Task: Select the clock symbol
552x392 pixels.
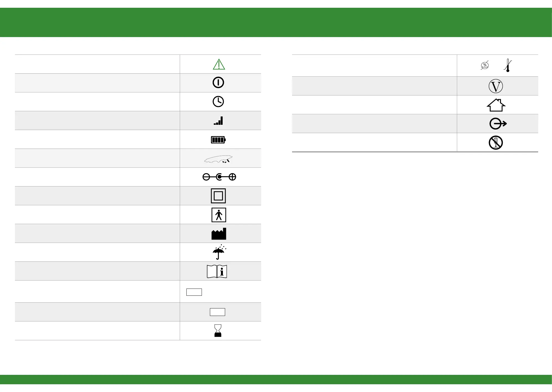Action: click(218, 102)
